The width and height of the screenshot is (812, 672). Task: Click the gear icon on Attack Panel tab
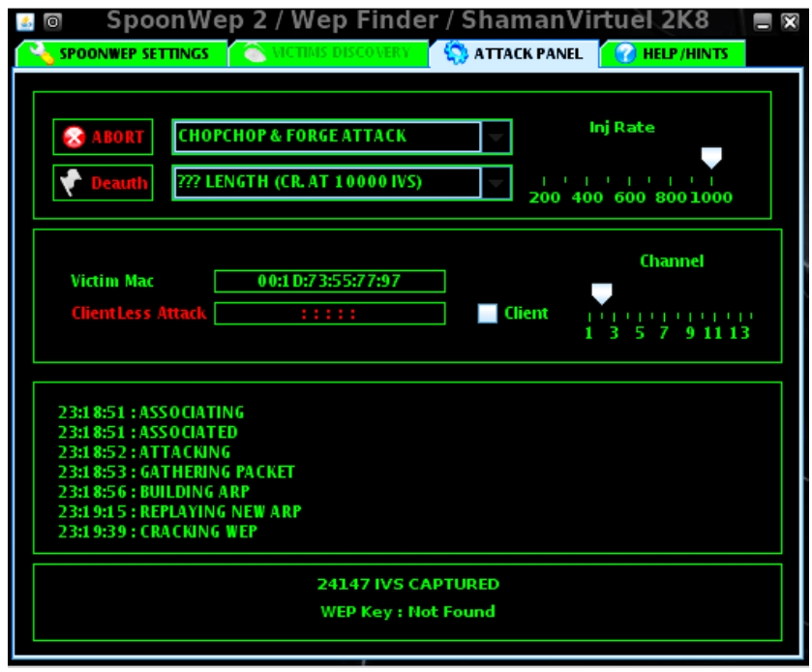pos(456,53)
